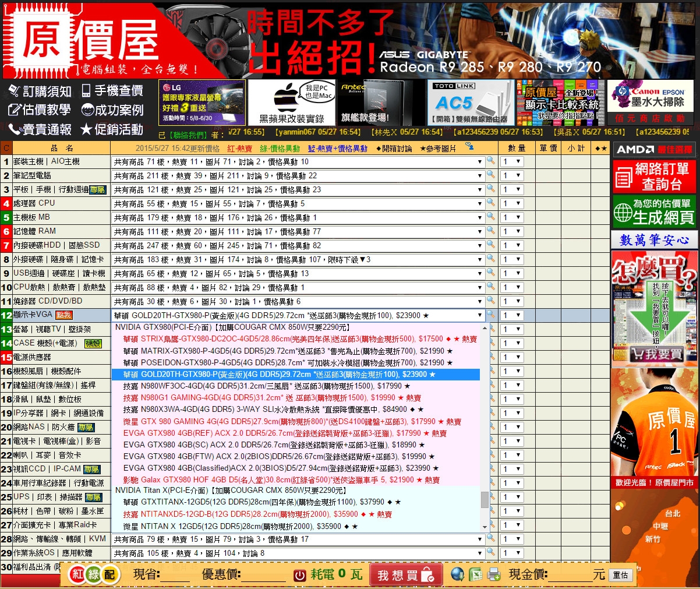Click the printer icon in bottom bar

(x=494, y=574)
